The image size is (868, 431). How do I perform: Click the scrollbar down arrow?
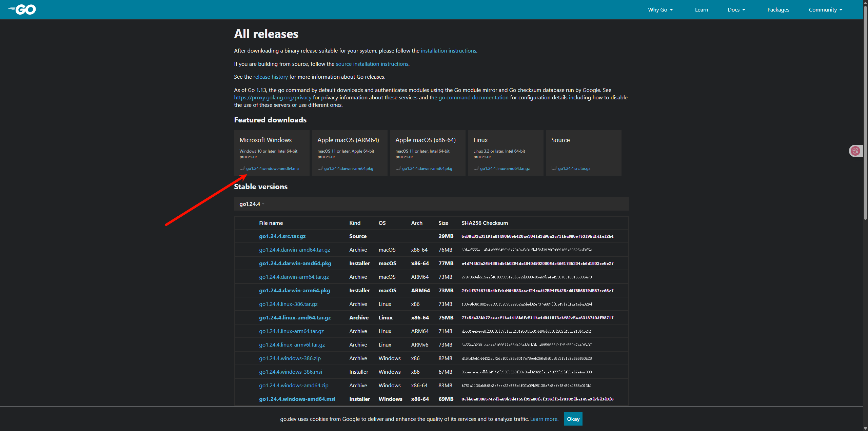point(865,428)
